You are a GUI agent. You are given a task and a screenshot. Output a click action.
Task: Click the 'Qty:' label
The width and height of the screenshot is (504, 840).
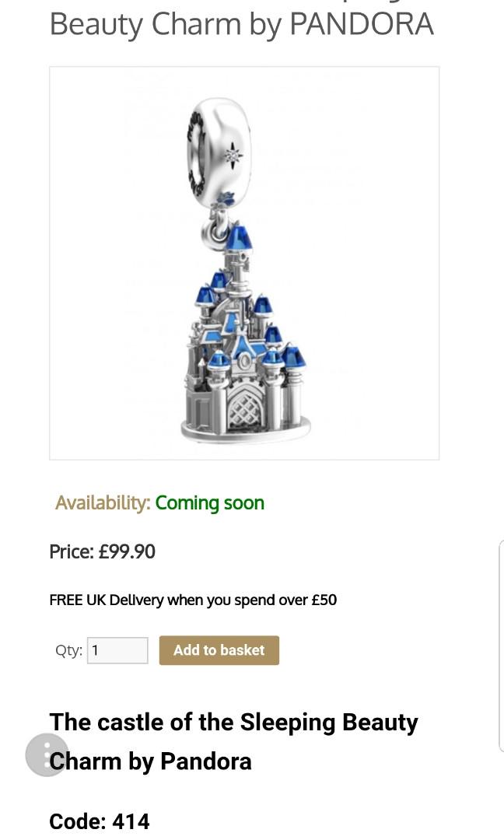(x=68, y=650)
